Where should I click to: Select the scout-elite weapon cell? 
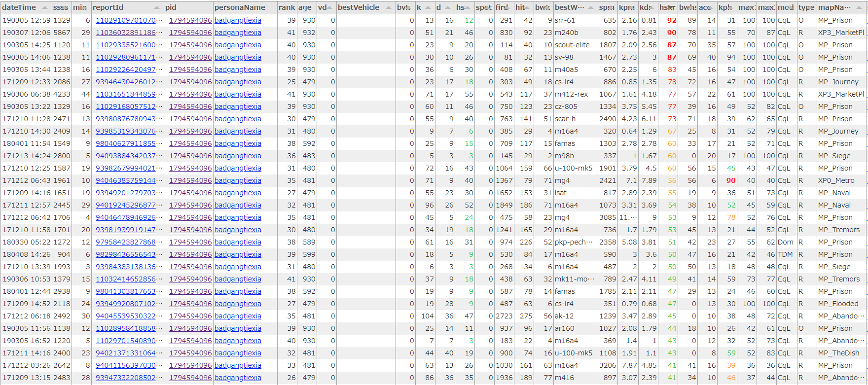576,45
